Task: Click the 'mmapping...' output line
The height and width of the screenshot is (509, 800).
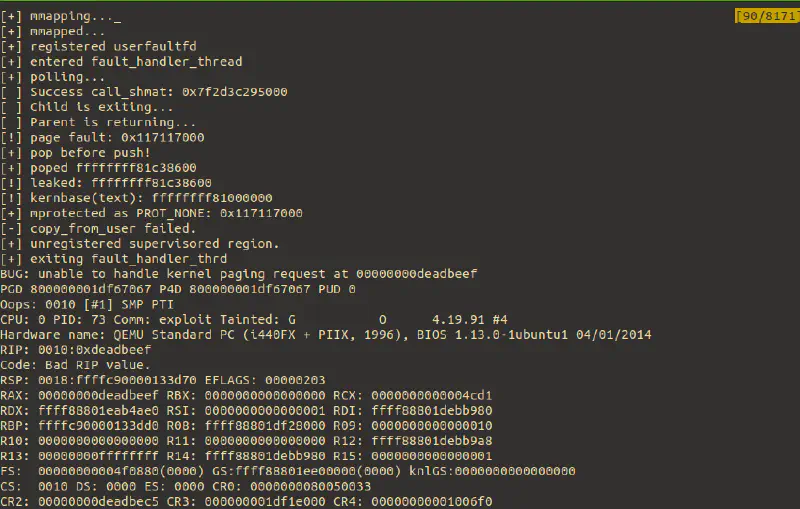Action: click(x=61, y=16)
